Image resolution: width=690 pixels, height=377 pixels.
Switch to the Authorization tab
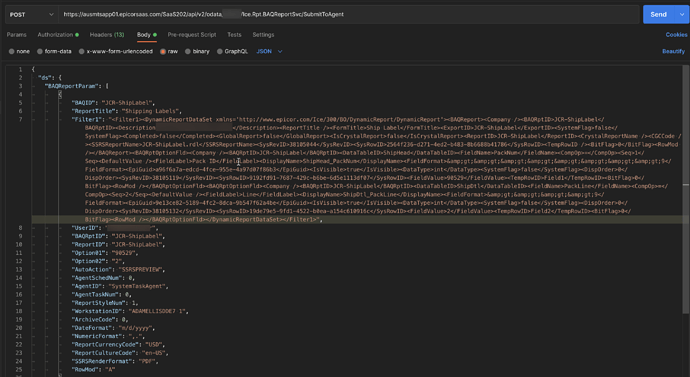click(x=58, y=35)
